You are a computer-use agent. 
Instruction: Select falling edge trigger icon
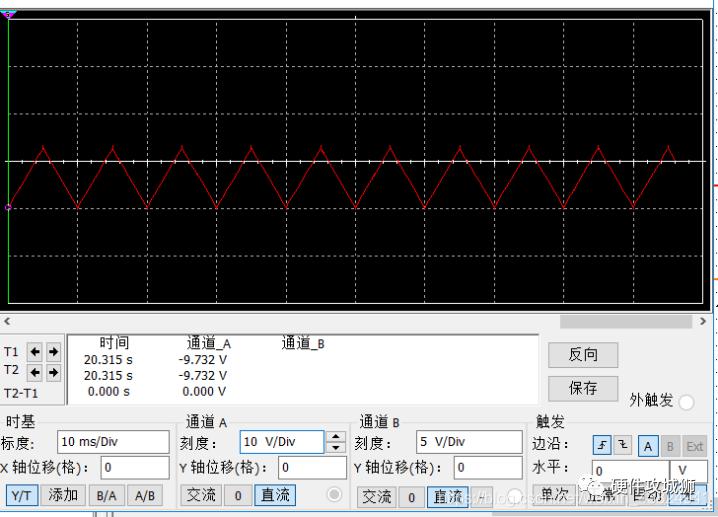pyautogui.click(x=623, y=445)
